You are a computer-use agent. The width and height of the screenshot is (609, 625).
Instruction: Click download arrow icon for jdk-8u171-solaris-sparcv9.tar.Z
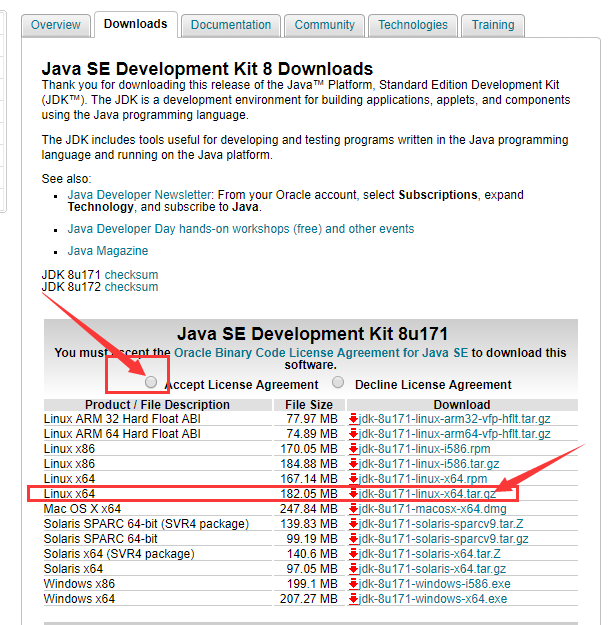[353, 524]
